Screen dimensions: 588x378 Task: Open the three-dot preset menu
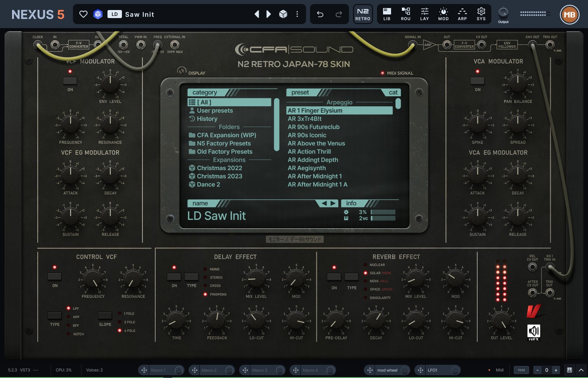pos(297,14)
